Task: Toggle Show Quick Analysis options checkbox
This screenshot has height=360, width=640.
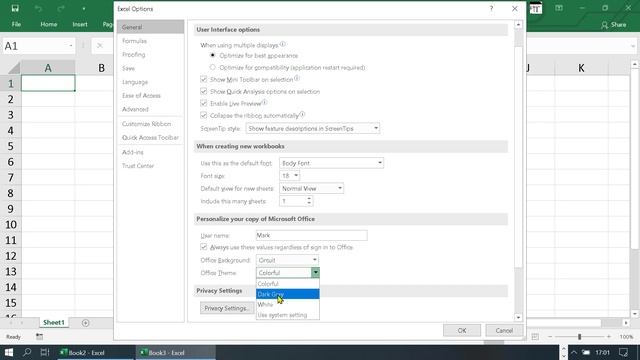Action: tap(204, 91)
